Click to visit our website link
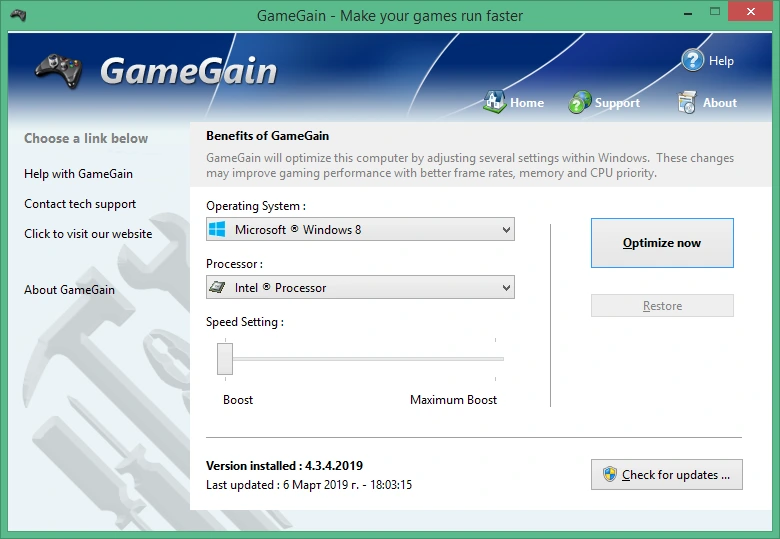 tap(88, 234)
